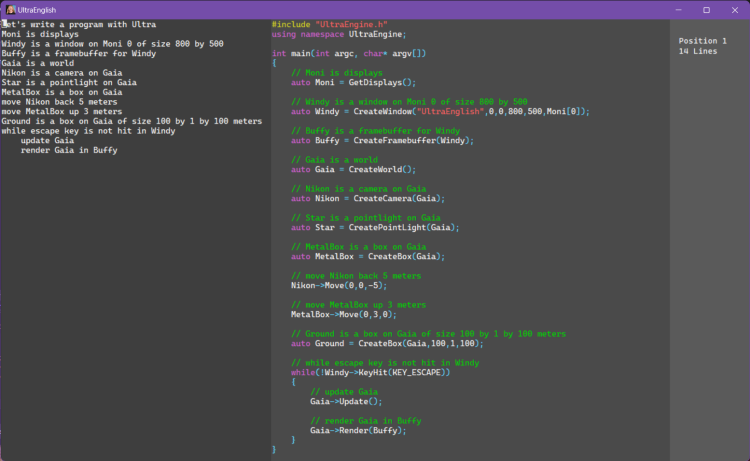Close the UltraEnglish window

pos(735,9)
